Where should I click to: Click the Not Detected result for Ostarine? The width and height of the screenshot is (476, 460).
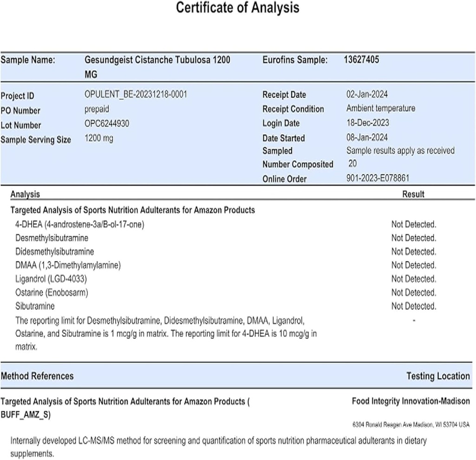click(413, 293)
